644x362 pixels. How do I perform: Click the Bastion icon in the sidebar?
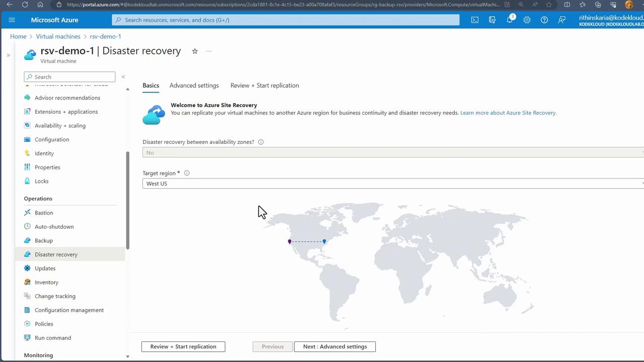[27, 213]
